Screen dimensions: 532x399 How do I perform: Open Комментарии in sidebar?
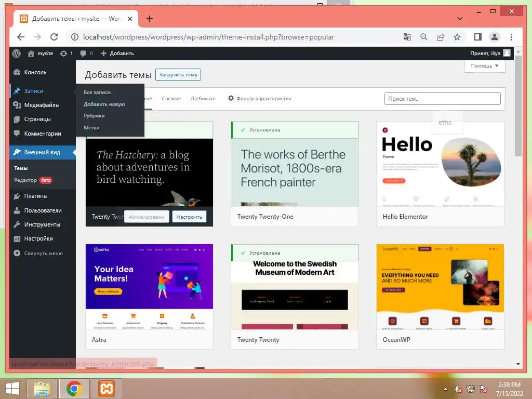point(43,134)
